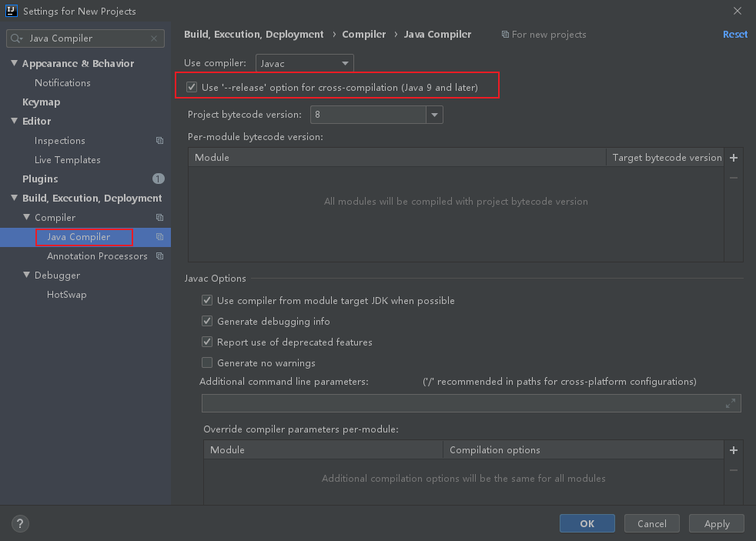Viewport: 756px width, 541px height.
Task: Click the search magnifier icon
Action: (x=16, y=38)
